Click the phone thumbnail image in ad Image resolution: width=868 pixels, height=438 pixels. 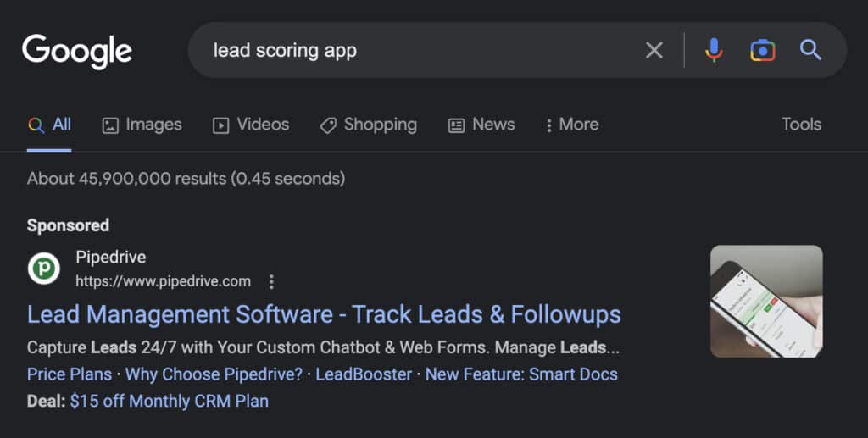click(766, 302)
